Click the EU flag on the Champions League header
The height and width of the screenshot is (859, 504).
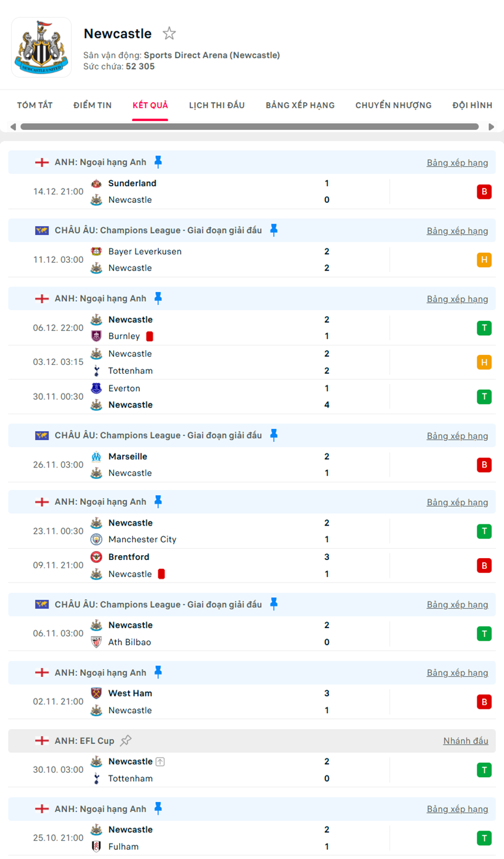[x=42, y=230]
